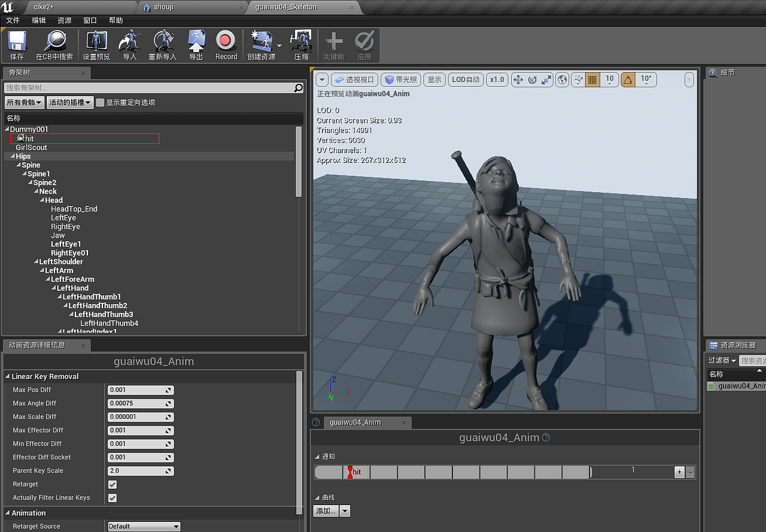Viewport: 766px width, 532px height.
Task: Click the 重新导入 reimport icon
Action: 163,41
